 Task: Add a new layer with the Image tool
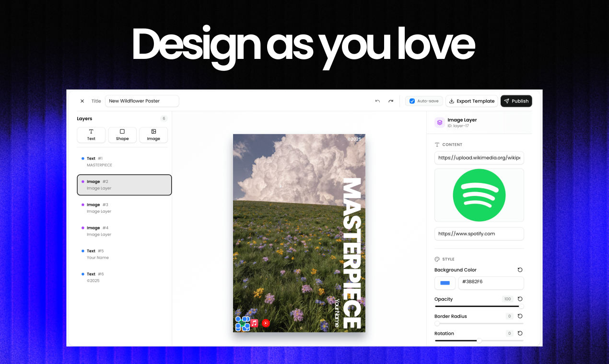[153, 135]
